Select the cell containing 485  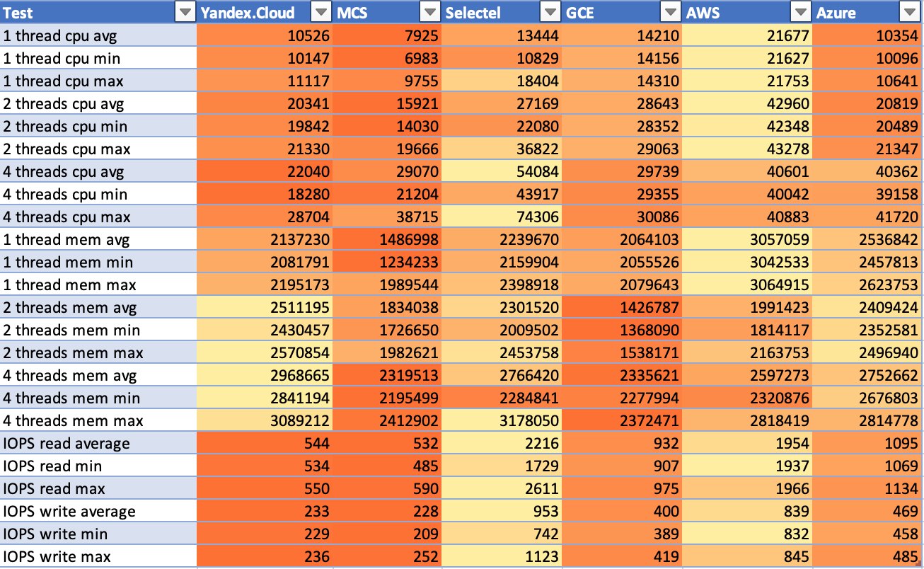pos(868,557)
